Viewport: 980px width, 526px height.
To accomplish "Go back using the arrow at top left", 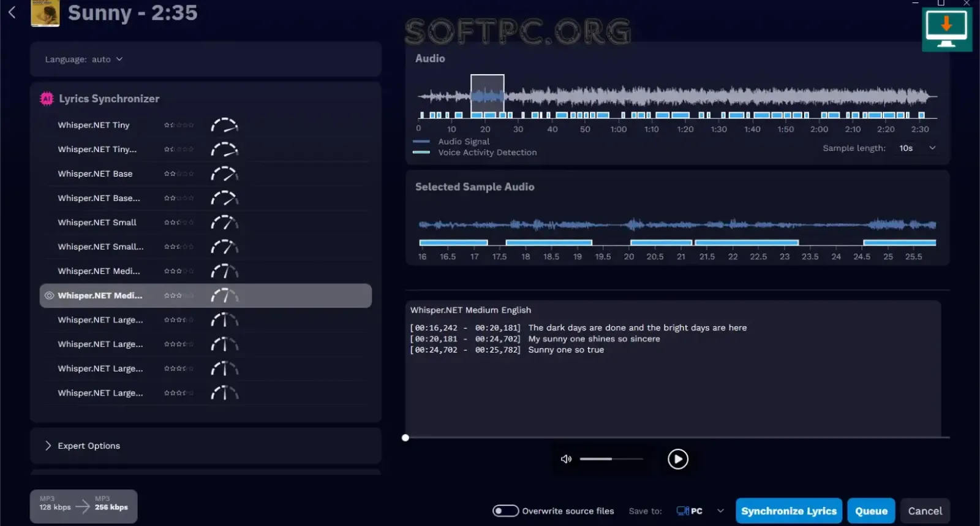I will (x=12, y=12).
